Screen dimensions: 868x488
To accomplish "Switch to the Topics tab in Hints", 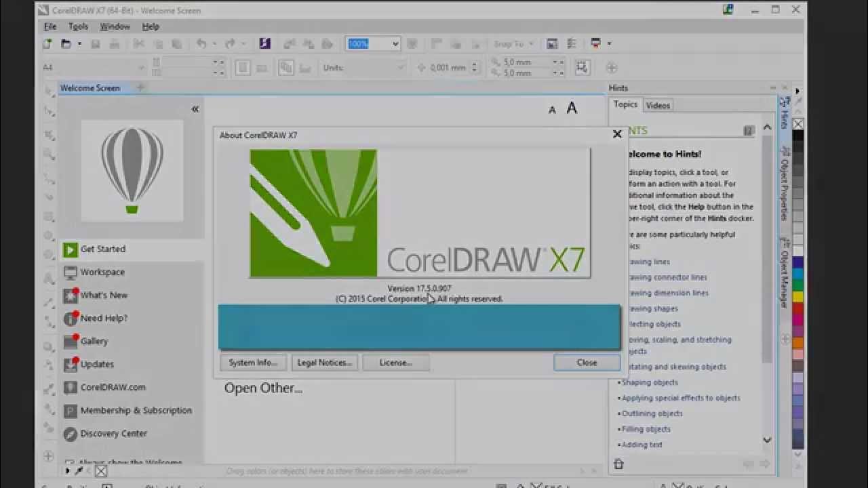I will click(x=625, y=104).
